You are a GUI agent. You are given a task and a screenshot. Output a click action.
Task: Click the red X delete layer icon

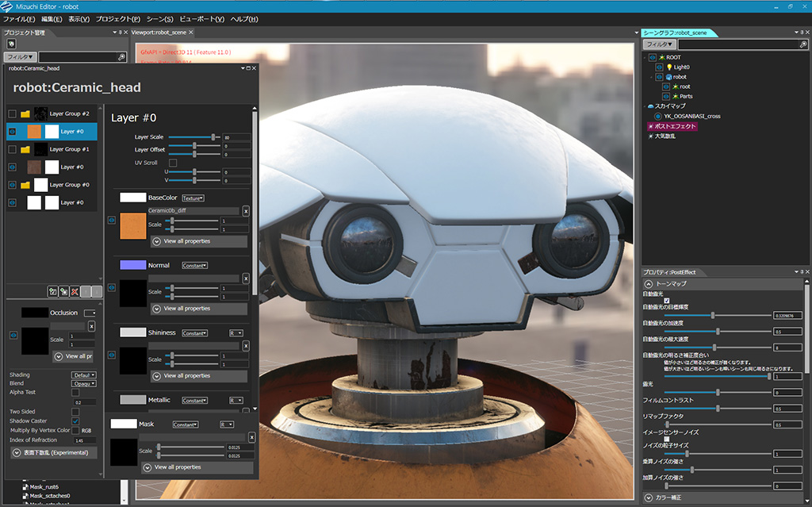click(75, 292)
